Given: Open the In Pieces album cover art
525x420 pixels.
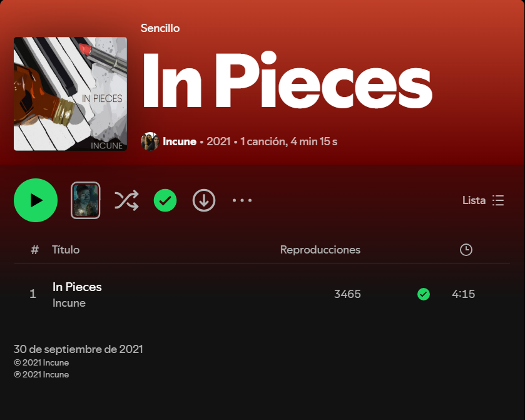Looking at the screenshot, I should pos(70,94).
